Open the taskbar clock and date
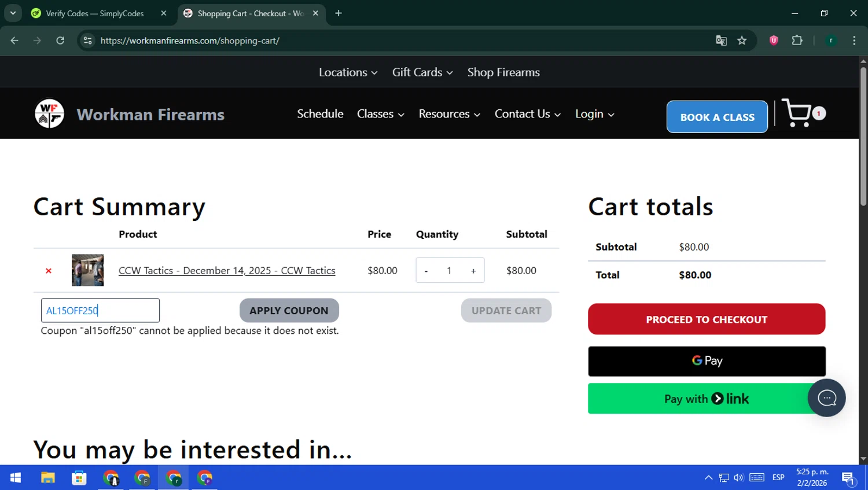The width and height of the screenshot is (868, 490). pyautogui.click(x=812, y=478)
